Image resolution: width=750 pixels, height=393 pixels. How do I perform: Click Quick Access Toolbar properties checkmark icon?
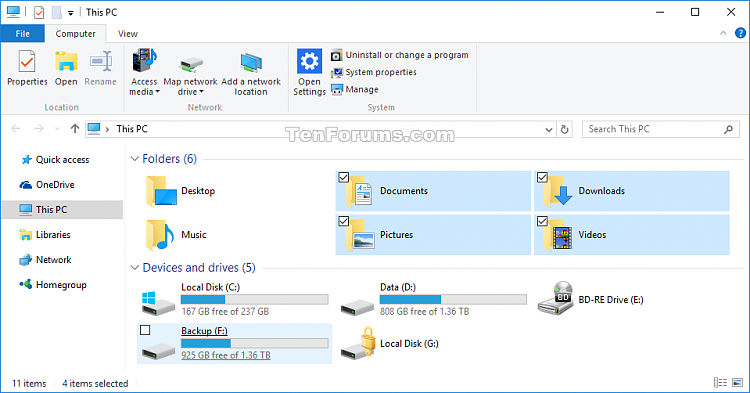(x=39, y=12)
